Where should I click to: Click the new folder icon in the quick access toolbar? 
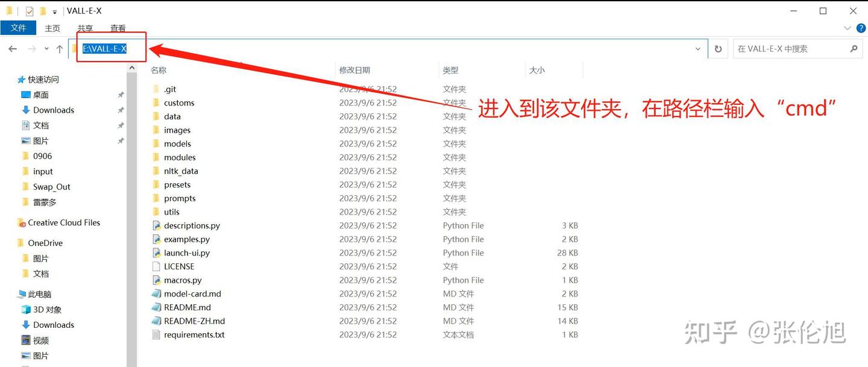(42, 10)
